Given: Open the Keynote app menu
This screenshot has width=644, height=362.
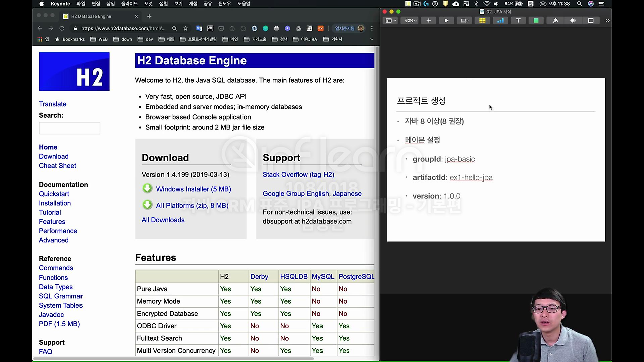Looking at the screenshot, I should coord(60,4).
